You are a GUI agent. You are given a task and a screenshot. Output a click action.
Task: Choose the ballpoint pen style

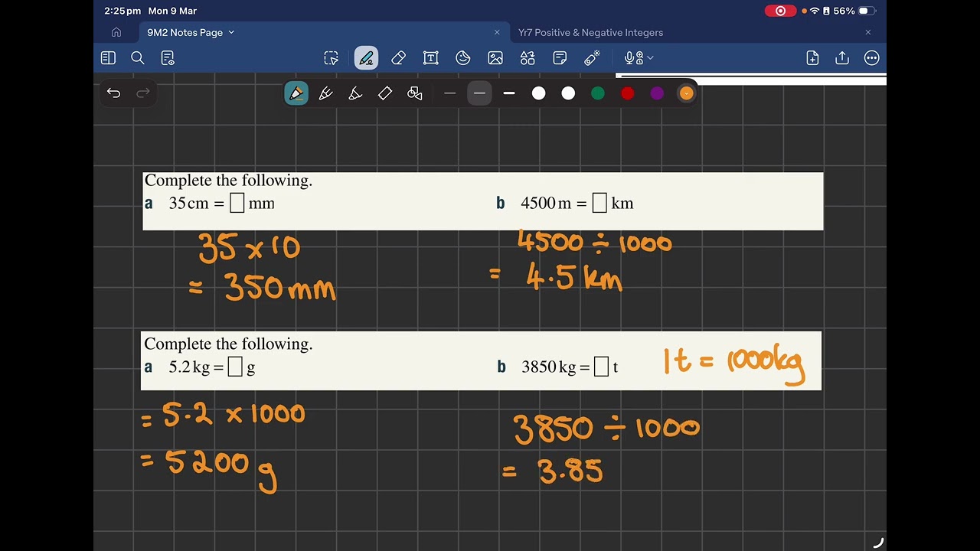296,93
